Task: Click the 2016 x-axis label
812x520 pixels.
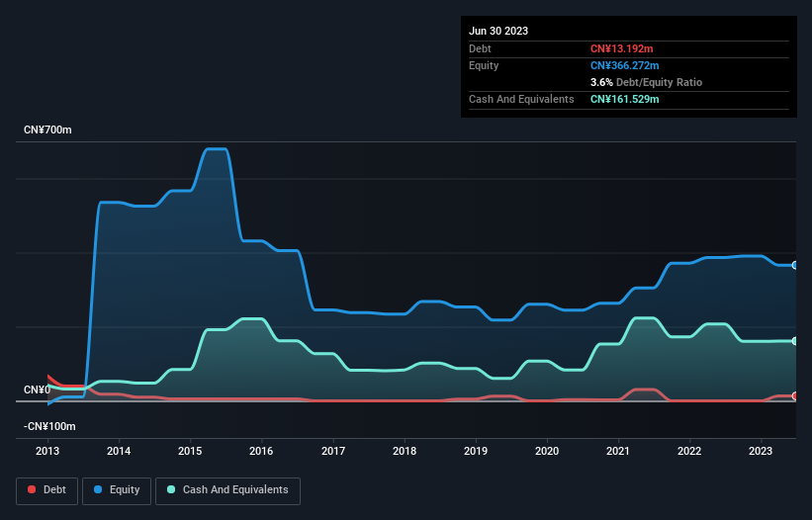Action: (x=261, y=451)
